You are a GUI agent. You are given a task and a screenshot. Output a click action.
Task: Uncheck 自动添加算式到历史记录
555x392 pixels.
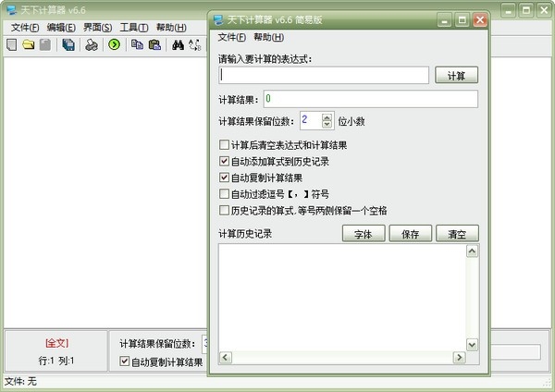tap(224, 161)
